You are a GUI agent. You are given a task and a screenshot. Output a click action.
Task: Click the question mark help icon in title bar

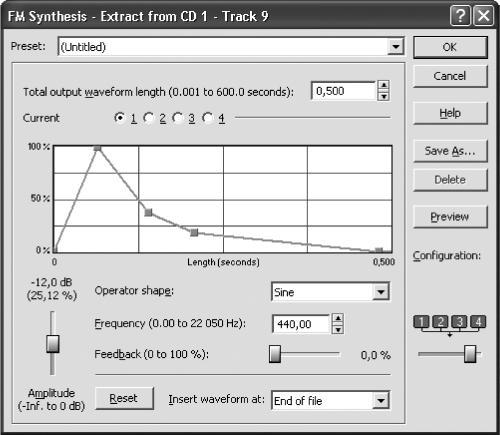460,16
